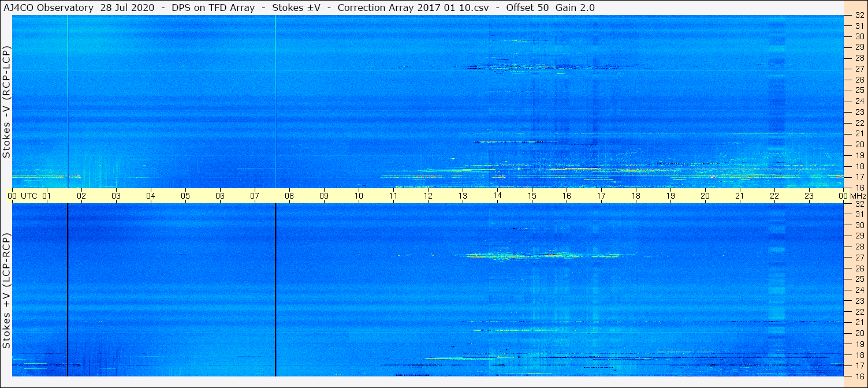Click the 13 hour label on UTC axis
The image size is (868, 388).
point(463,196)
